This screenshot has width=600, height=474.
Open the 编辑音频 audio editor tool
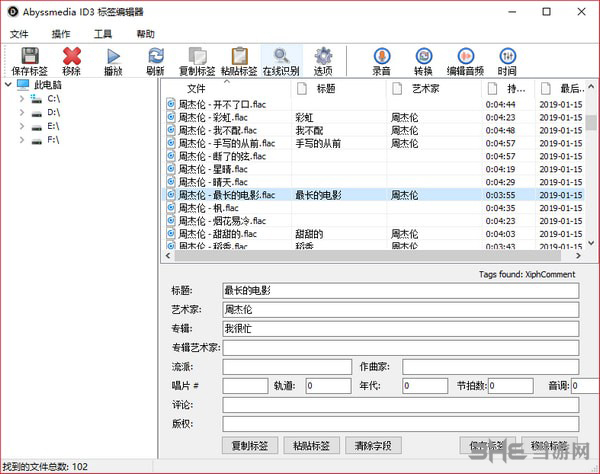point(465,56)
